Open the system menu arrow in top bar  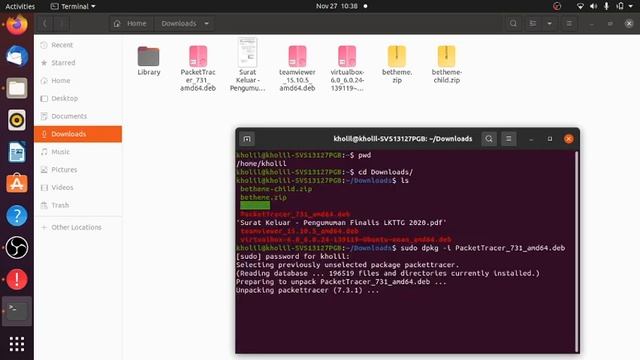[631, 6]
